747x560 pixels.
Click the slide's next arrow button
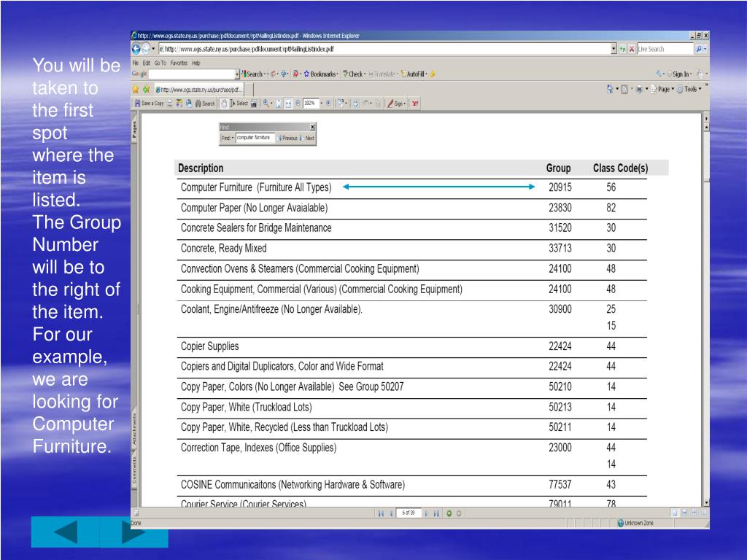133,532
